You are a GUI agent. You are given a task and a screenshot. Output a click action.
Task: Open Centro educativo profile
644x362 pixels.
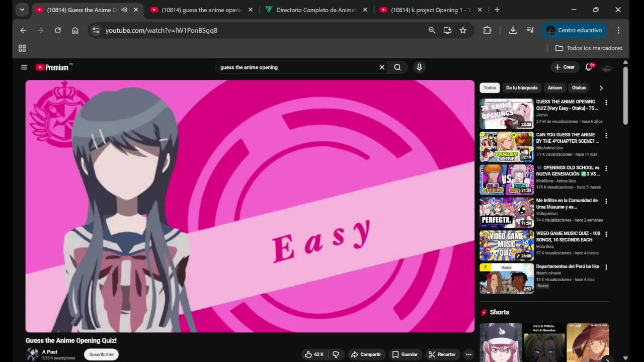(x=574, y=30)
